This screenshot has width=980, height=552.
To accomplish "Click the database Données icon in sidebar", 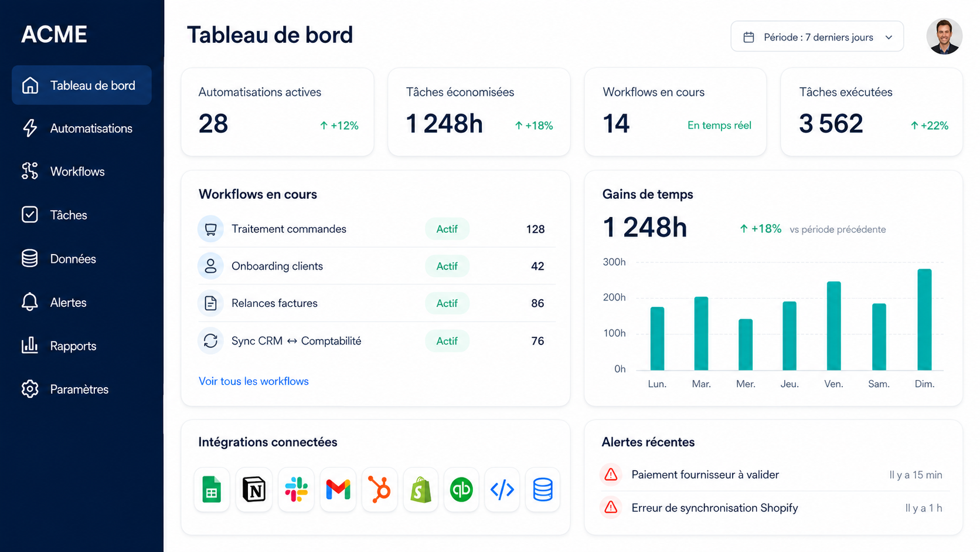I will point(30,259).
